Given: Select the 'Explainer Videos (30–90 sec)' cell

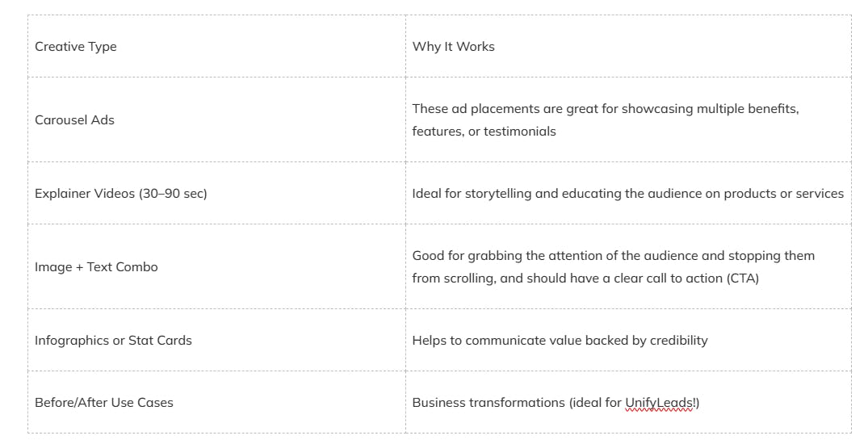Looking at the screenshot, I should coord(216,193).
